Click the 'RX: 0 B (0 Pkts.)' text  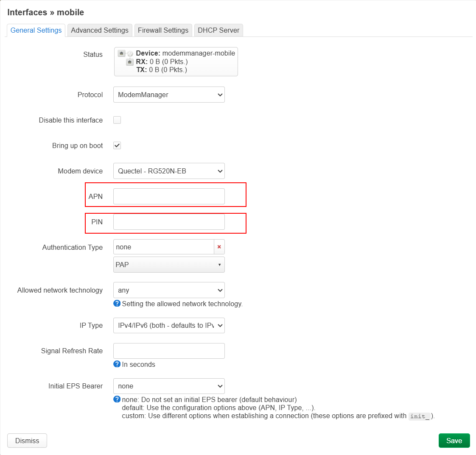coord(162,62)
